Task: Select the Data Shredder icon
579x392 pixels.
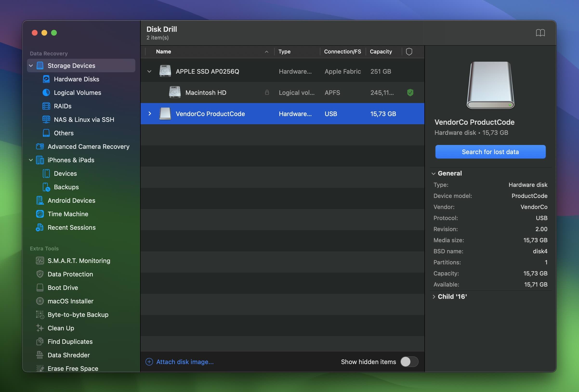Action: (40, 355)
